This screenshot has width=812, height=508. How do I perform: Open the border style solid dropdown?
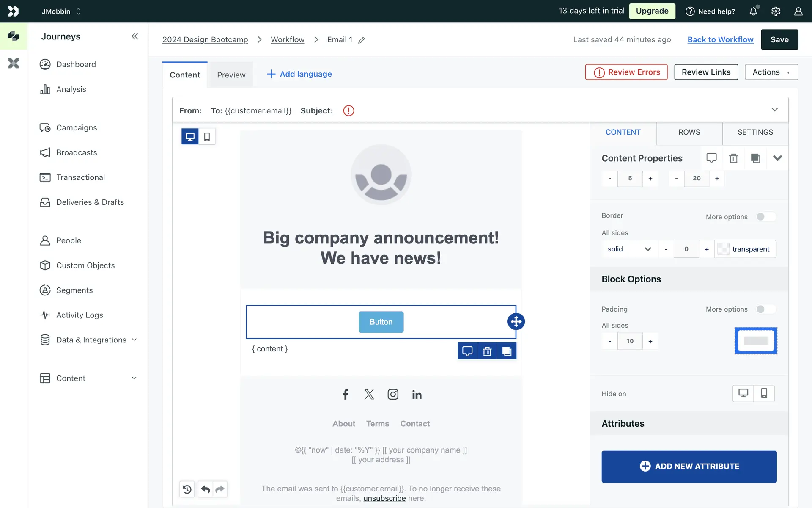[629, 249]
